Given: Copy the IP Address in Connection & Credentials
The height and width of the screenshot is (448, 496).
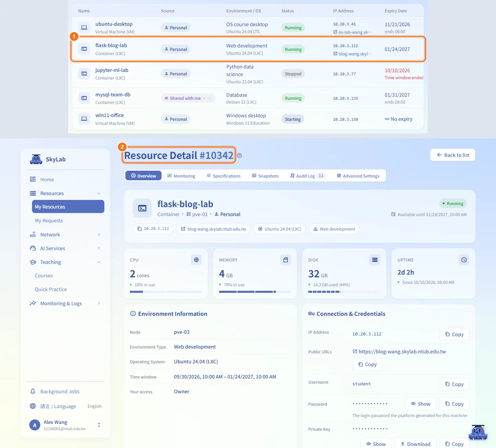Looking at the screenshot, I should click(454, 334).
